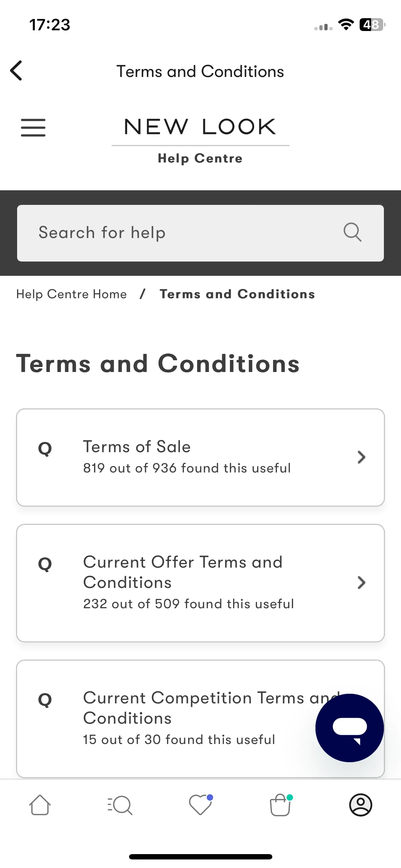Click the NEW LOOK logo

[x=200, y=127]
